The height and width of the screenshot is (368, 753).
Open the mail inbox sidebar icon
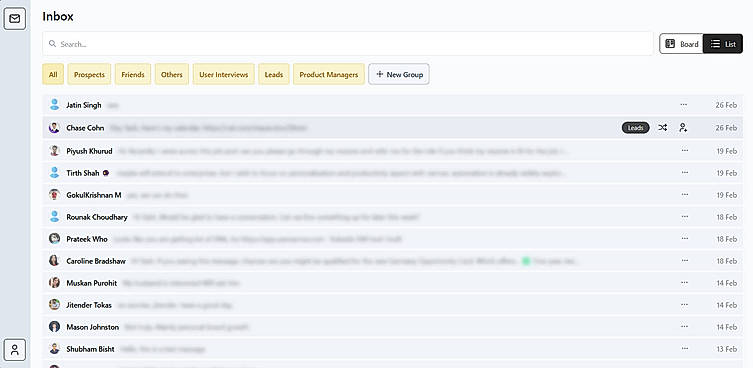pyautogui.click(x=15, y=19)
